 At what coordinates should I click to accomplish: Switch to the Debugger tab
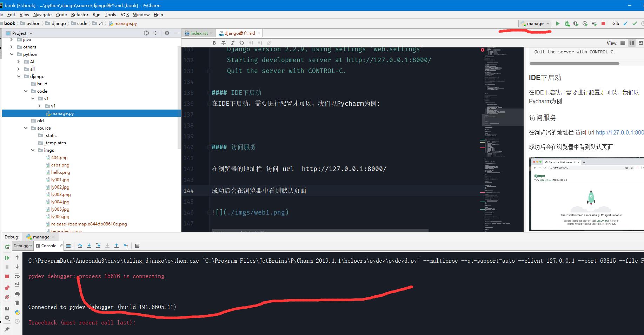(23, 246)
